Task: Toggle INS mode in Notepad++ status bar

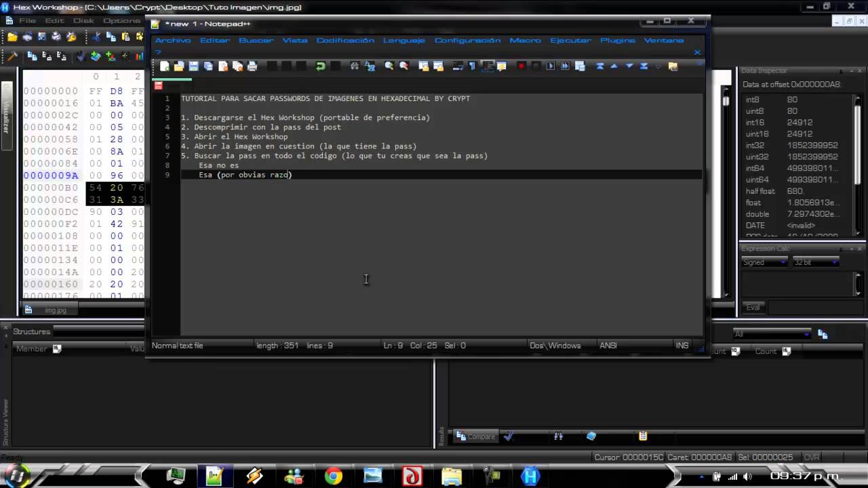Action: (x=682, y=345)
